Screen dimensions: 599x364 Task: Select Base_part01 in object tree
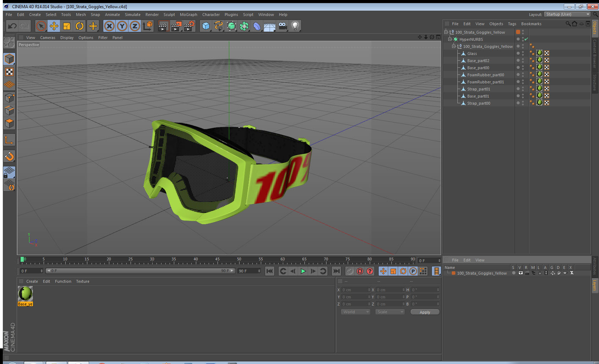click(x=478, y=96)
